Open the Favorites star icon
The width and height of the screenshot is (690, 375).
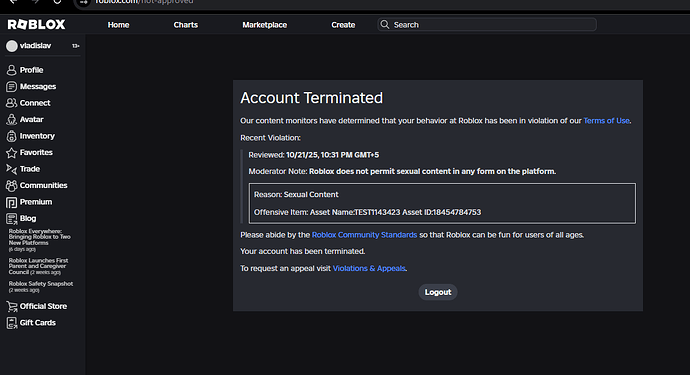click(11, 153)
